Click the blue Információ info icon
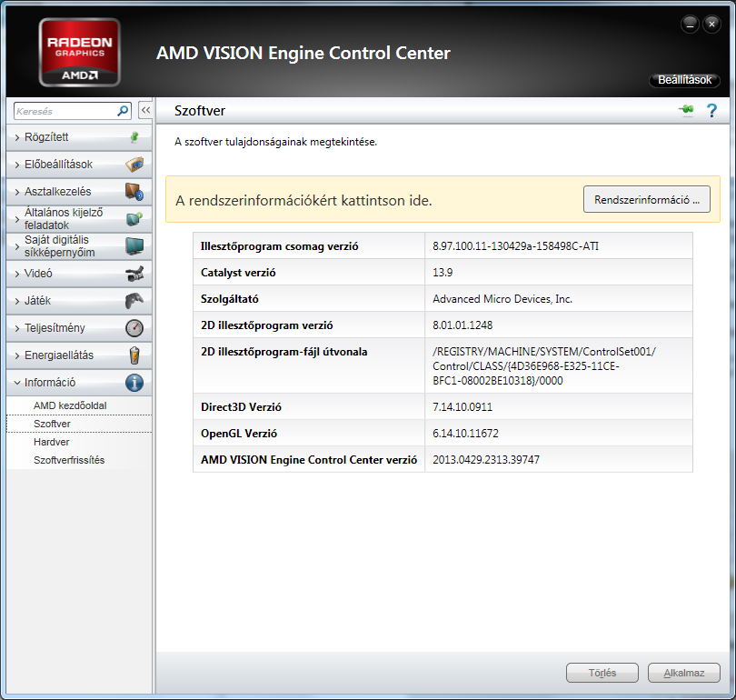This screenshot has height=700, width=736. pyautogui.click(x=134, y=382)
